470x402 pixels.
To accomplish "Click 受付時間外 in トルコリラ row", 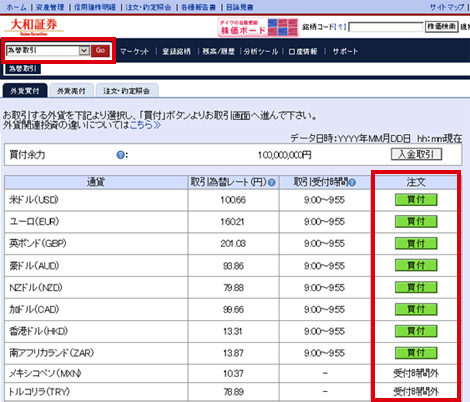I will [x=416, y=392].
